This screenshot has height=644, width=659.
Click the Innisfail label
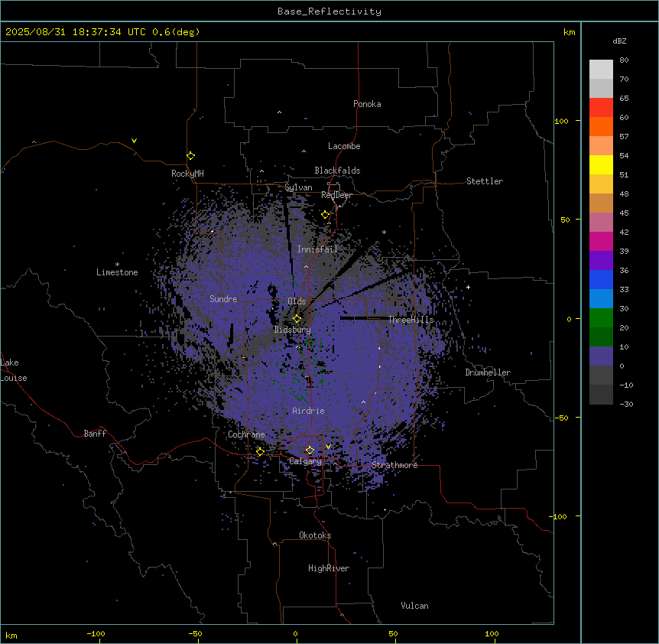point(317,249)
